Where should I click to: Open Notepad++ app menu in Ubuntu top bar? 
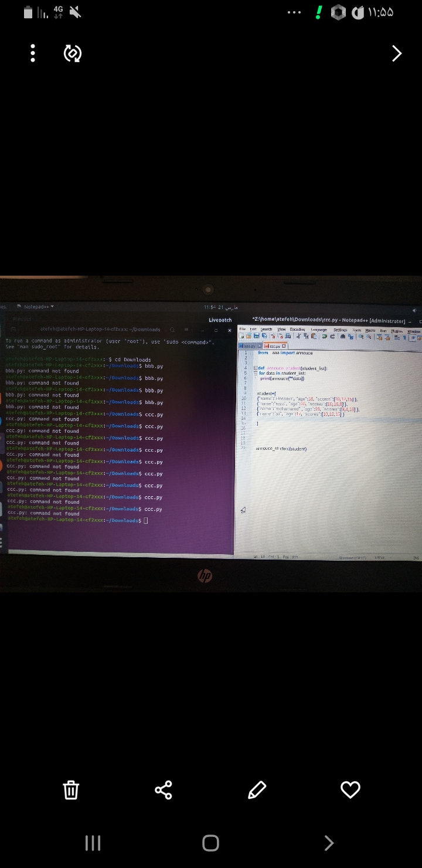(x=35, y=307)
